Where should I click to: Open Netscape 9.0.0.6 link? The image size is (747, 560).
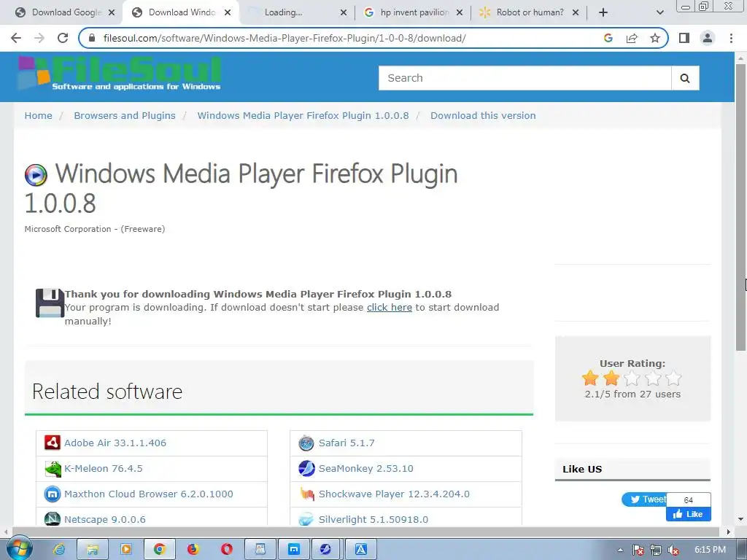(105, 519)
